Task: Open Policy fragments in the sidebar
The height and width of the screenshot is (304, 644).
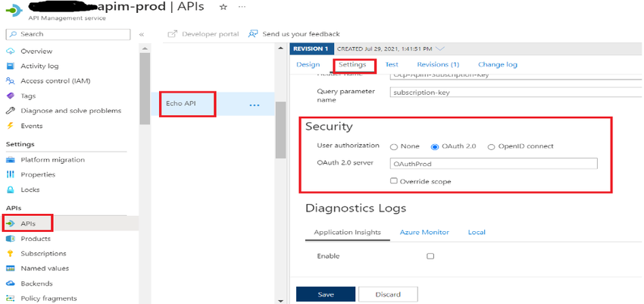Action: (49, 298)
